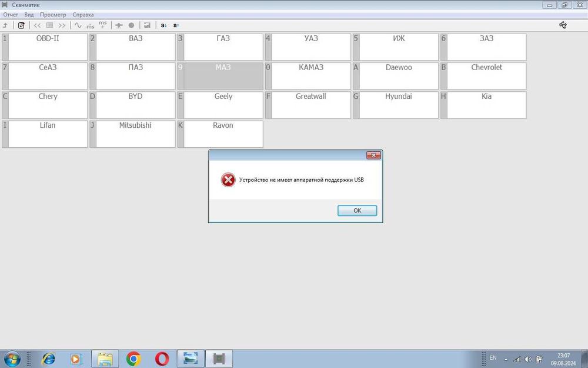Open Windows Explorer folder on taskbar
Image resolution: width=588 pixels, height=368 pixels.
point(105,359)
